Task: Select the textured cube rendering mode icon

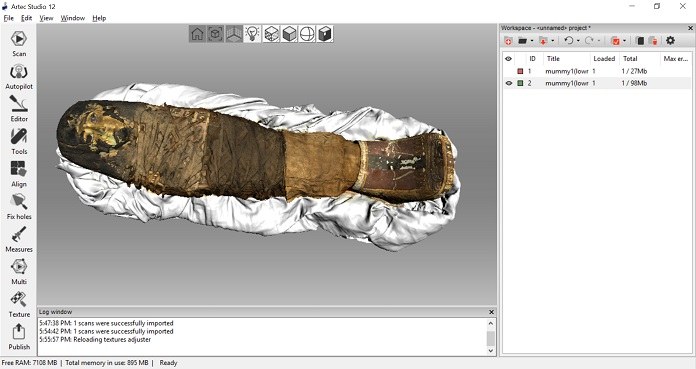Action: (271, 34)
